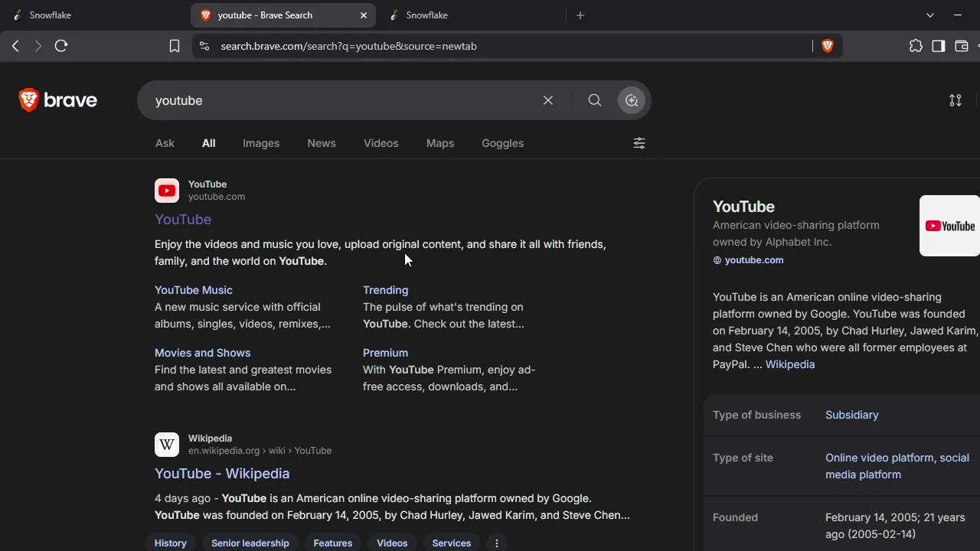Open the tab search dropdown arrow
The image size is (980, 551).
pos(930,15)
